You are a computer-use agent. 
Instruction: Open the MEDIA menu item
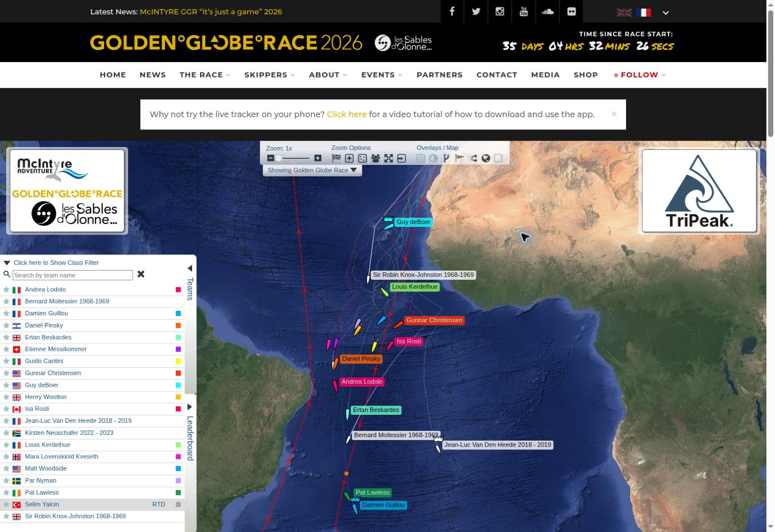(545, 75)
